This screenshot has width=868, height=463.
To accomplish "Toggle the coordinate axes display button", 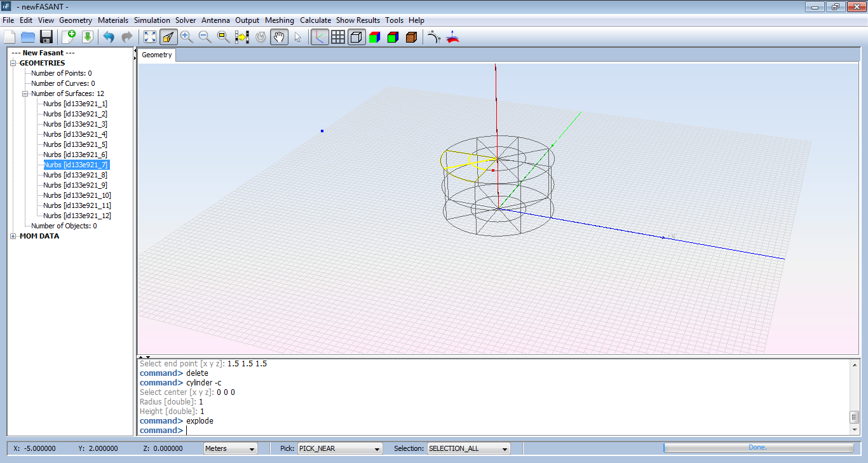I will [x=320, y=37].
